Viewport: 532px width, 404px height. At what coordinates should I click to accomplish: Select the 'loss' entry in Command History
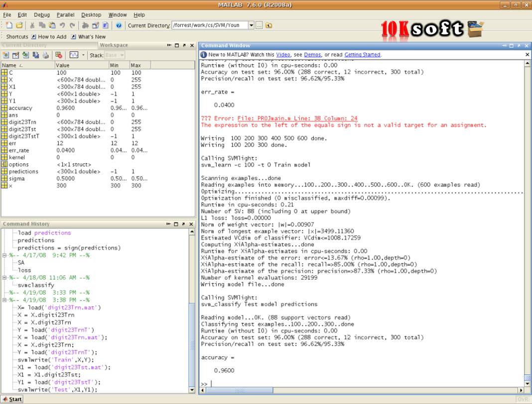click(24, 270)
